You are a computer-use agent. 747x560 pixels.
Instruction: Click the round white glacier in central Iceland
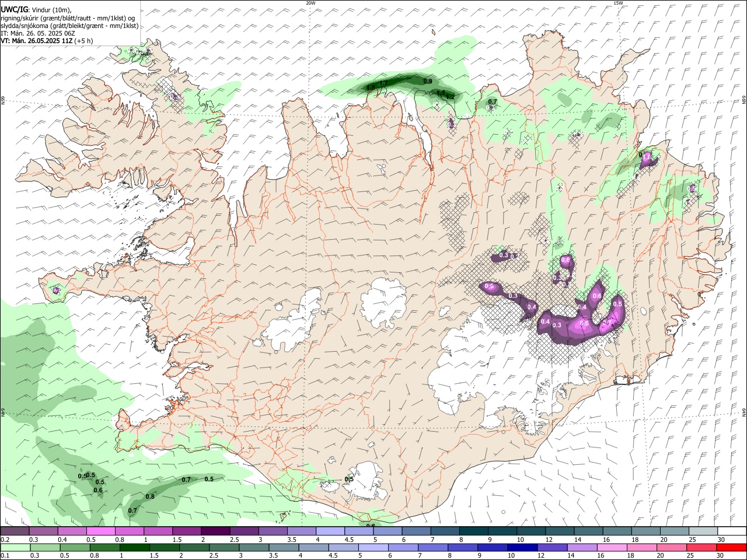(384, 302)
